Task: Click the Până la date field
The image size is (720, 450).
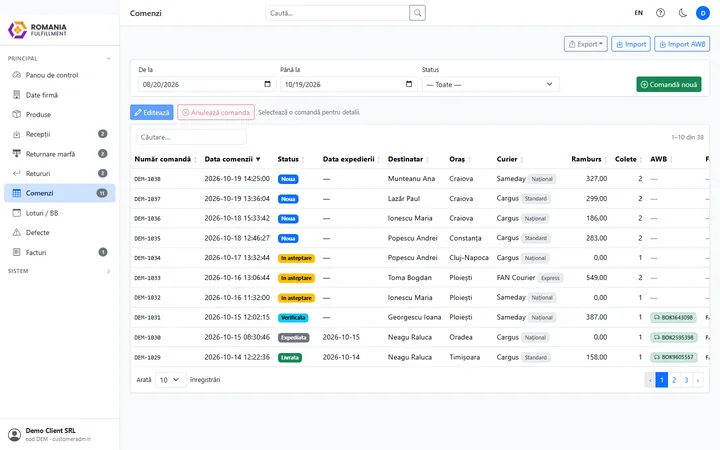Action: point(349,84)
